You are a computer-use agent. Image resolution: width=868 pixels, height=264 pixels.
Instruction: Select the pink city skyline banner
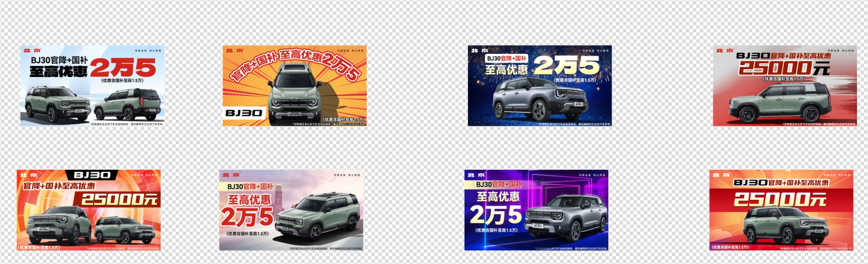(x=291, y=210)
